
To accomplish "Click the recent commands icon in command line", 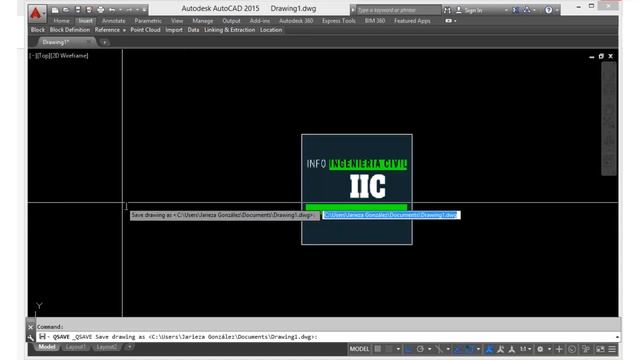I will (x=43, y=337).
